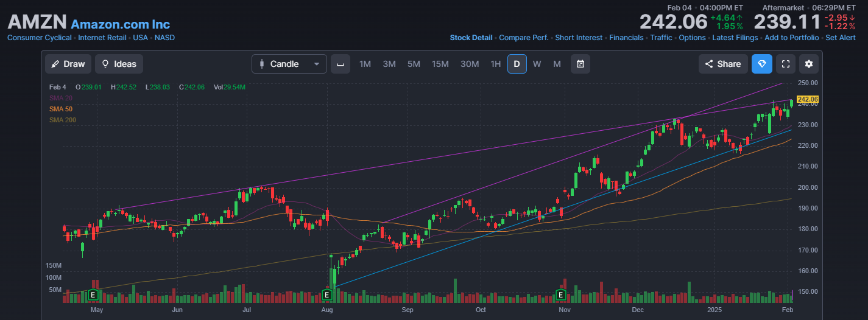Select the SMA 50 legend label
The width and height of the screenshot is (868, 320).
pos(60,109)
